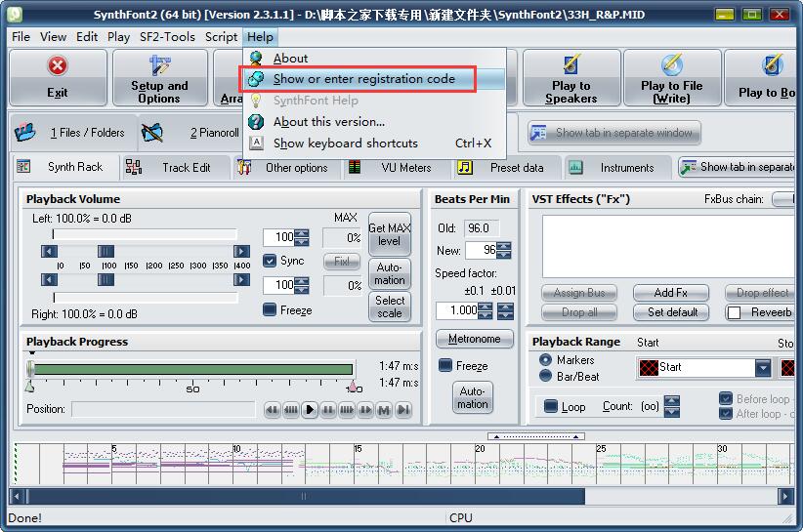
Task: Open the Start marker dropdown
Action: point(763,367)
